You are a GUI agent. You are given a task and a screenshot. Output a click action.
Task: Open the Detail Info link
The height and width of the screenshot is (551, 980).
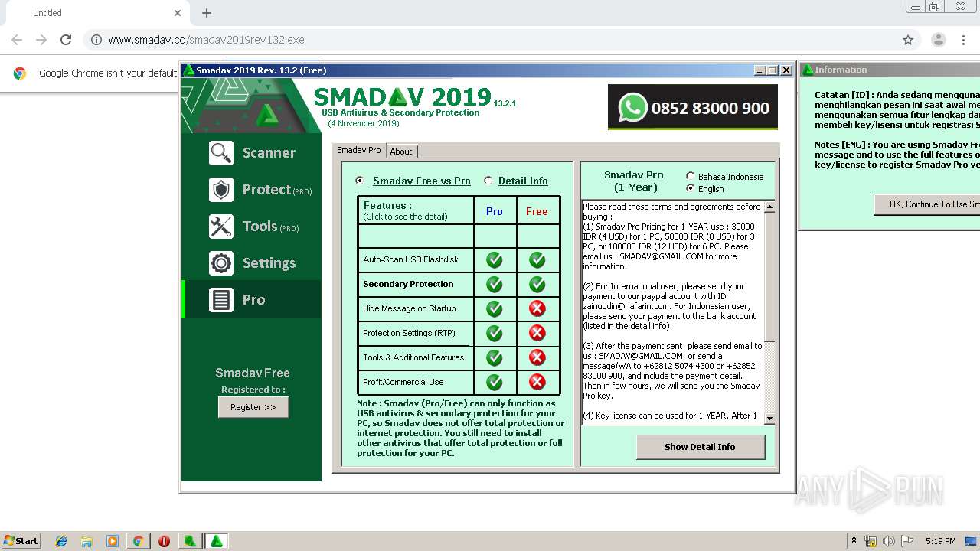click(x=523, y=181)
